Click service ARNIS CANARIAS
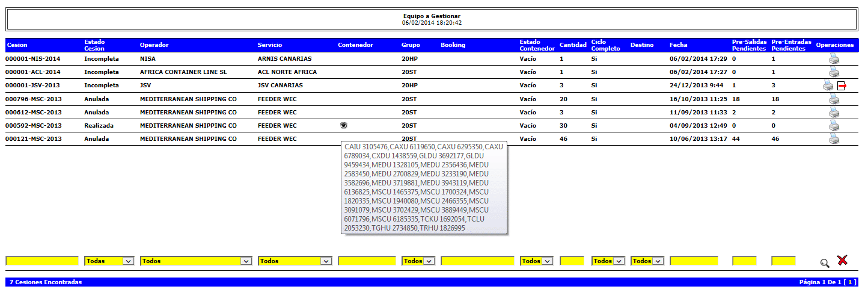This screenshot has width=868, height=301. pyautogui.click(x=284, y=59)
